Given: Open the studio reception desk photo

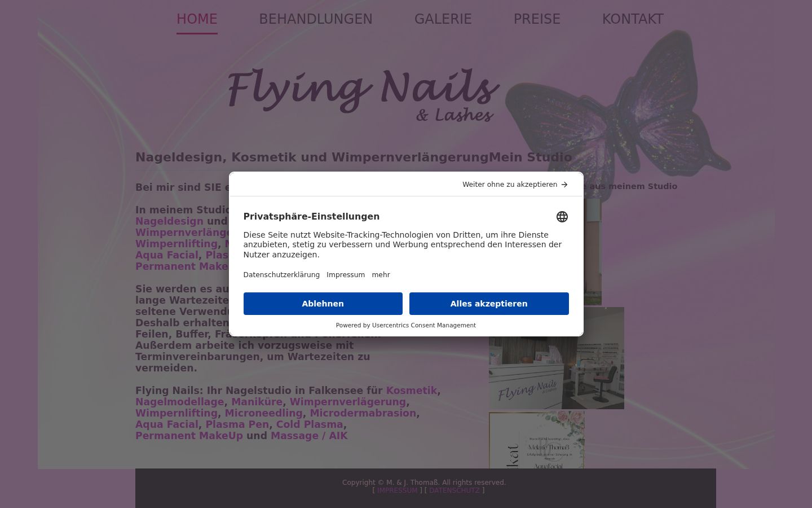Looking at the screenshot, I should click(557, 358).
